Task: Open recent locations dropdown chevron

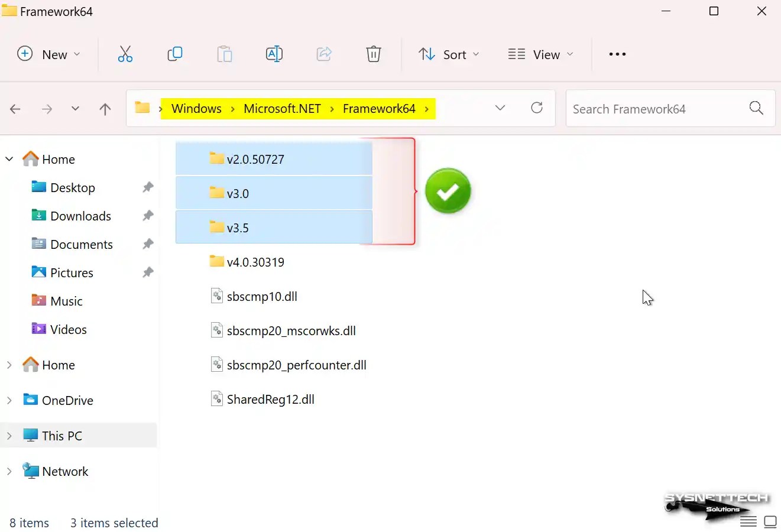Action: [x=75, y=109]
